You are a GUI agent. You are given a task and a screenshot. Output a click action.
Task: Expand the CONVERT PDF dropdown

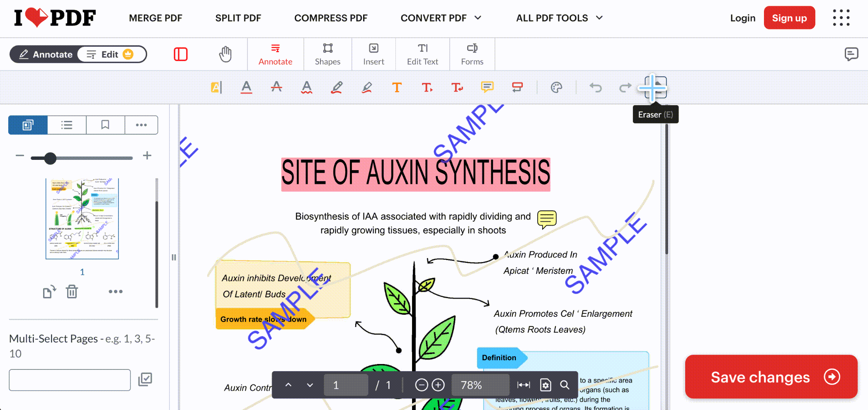(441, 18)
